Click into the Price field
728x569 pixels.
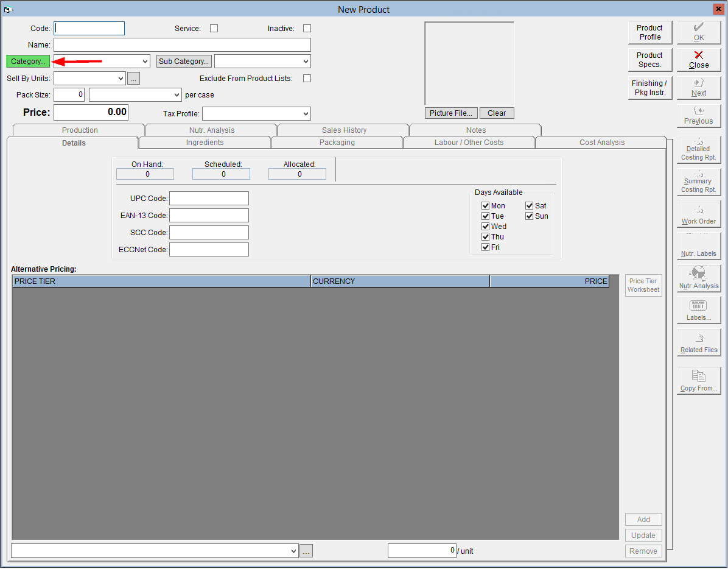pos(91,113)
